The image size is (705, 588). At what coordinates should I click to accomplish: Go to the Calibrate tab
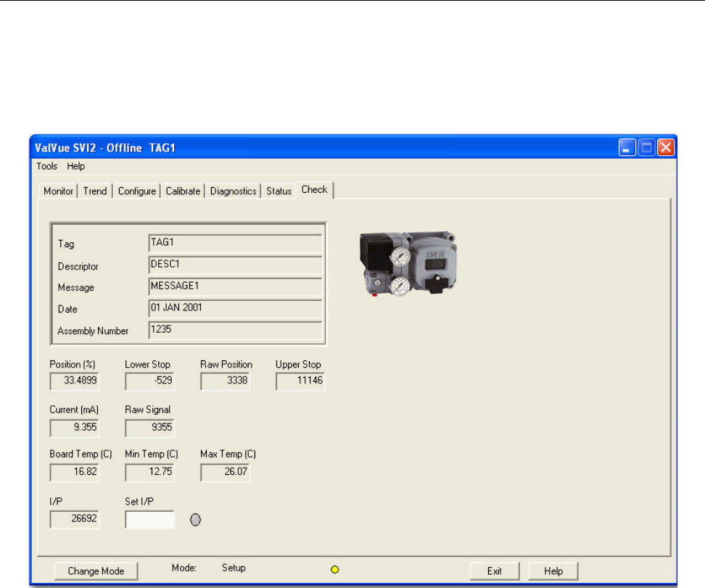183,191
